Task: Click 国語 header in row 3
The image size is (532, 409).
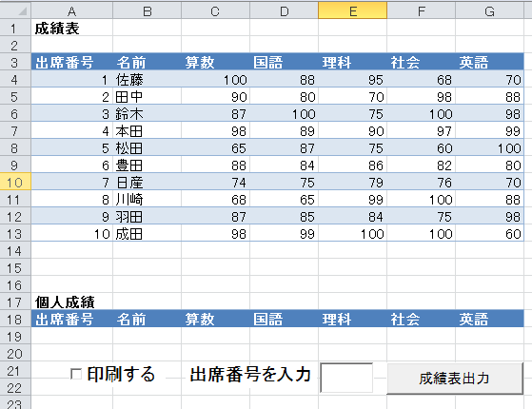Action: pyautogui.click(x=284, y=62)
